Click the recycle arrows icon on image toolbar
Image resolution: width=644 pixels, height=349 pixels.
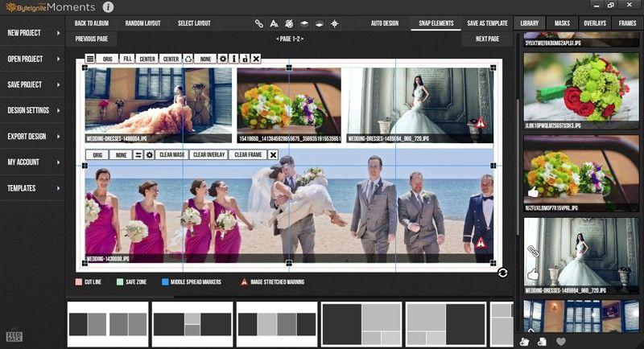[x=188, y=59]
